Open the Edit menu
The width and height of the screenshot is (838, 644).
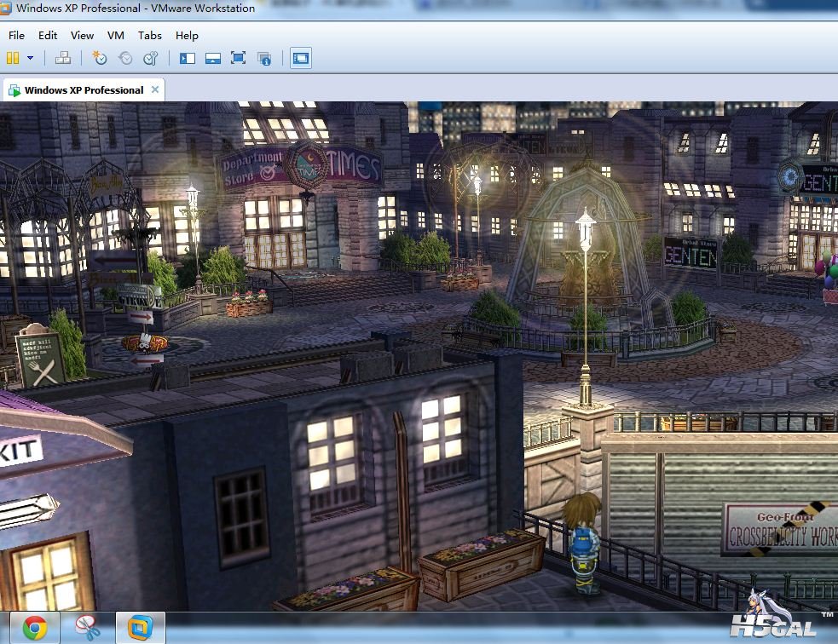pos(48,35)
